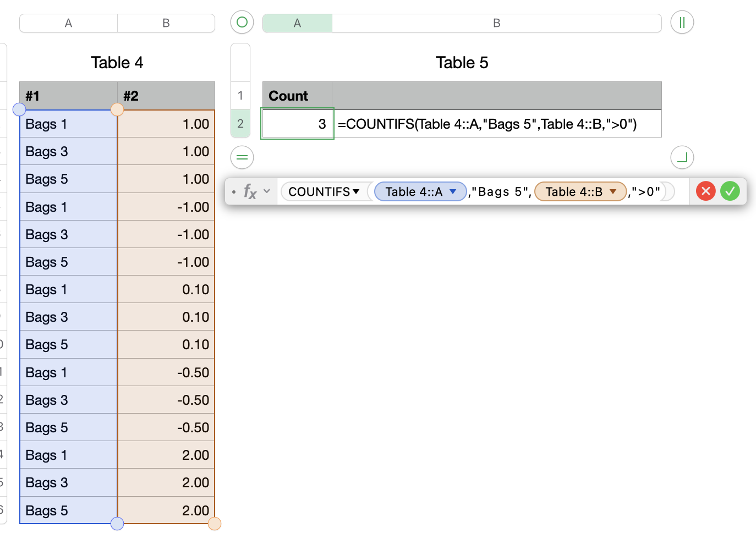Viewport: 756px width, 539px height.
Task: Click the equals icon below row 2
Action: [242, 157]
